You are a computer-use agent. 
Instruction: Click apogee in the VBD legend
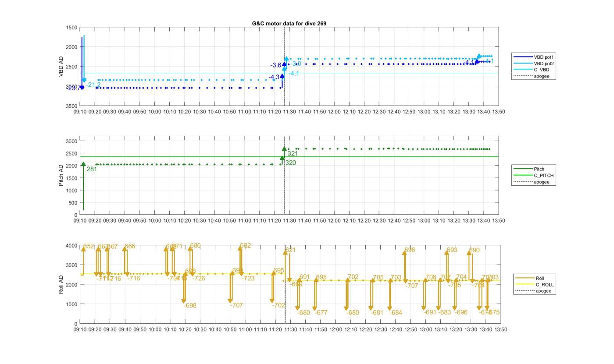pyautogui.click(x=533, y=76)
